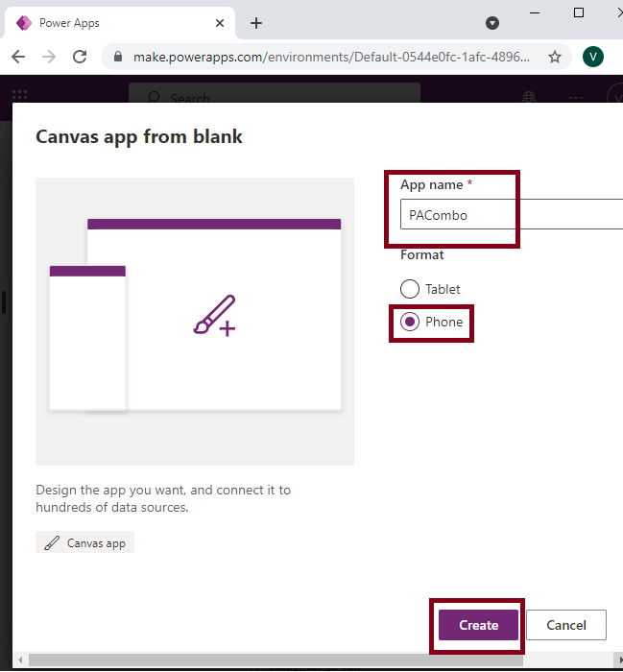Click the browser back arrow

[18, 57]
